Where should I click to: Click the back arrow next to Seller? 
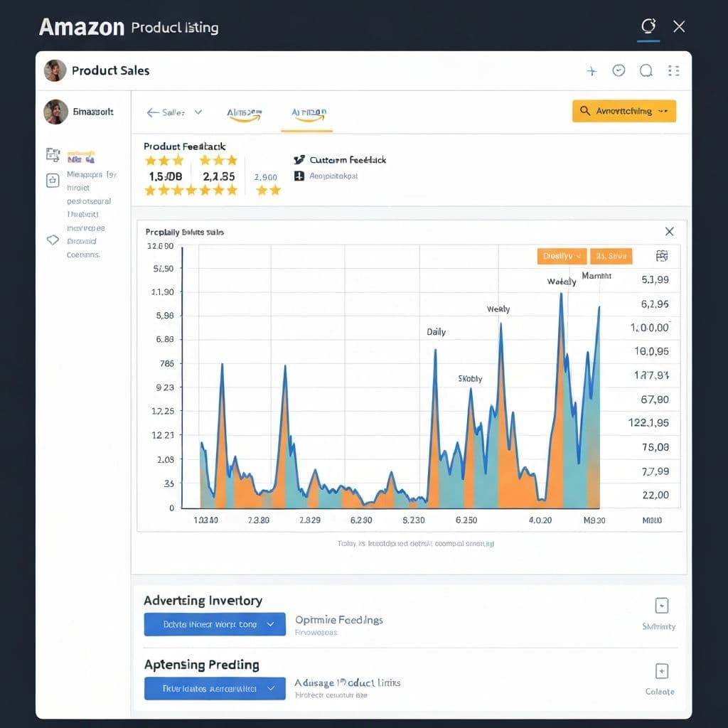pos(151,112)
